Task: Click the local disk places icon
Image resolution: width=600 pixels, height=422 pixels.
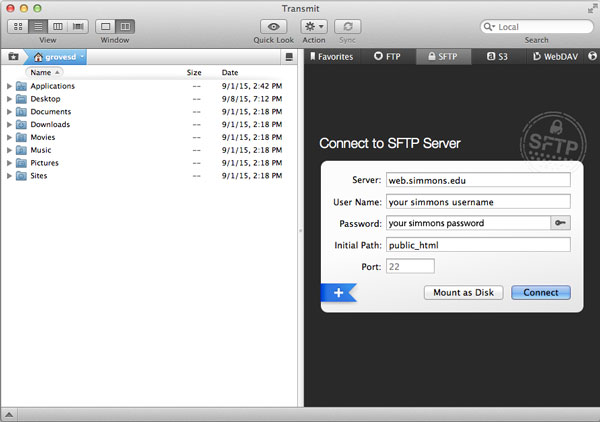Action: [289, 57]
